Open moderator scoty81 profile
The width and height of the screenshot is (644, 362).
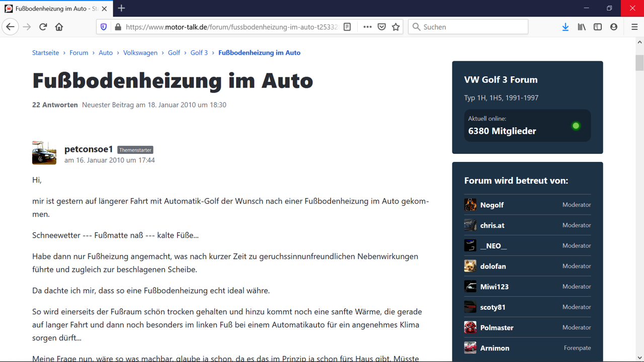point(493,307)
